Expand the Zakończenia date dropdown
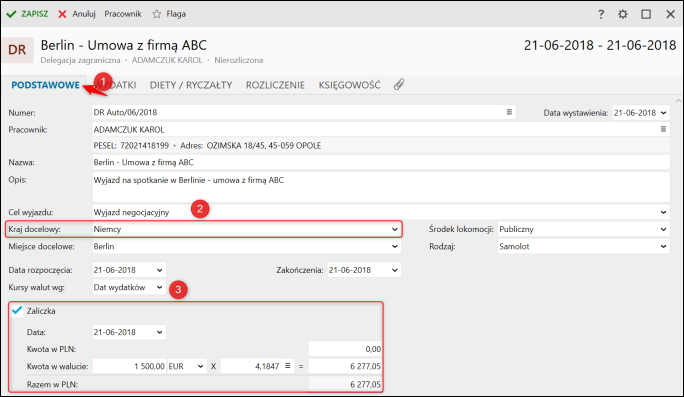Screen dimensions: 684x397 [x=395, y=270]
